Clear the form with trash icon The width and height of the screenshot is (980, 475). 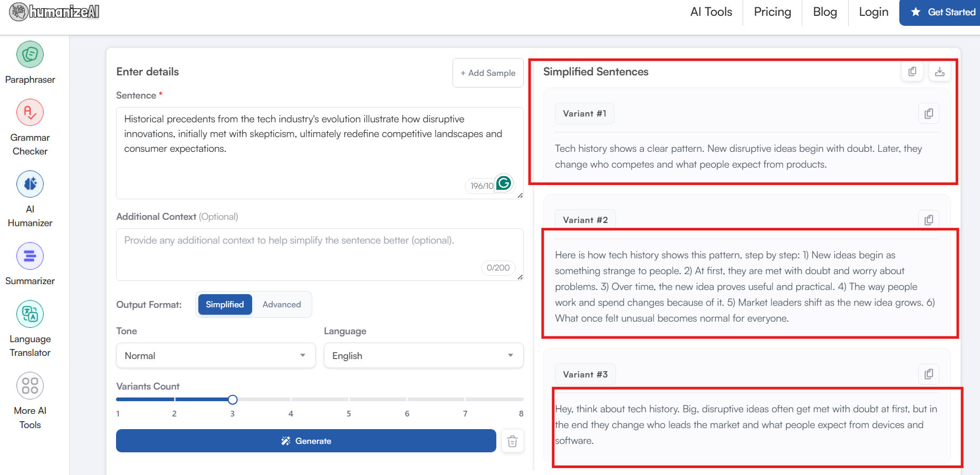tap(512, 441)
